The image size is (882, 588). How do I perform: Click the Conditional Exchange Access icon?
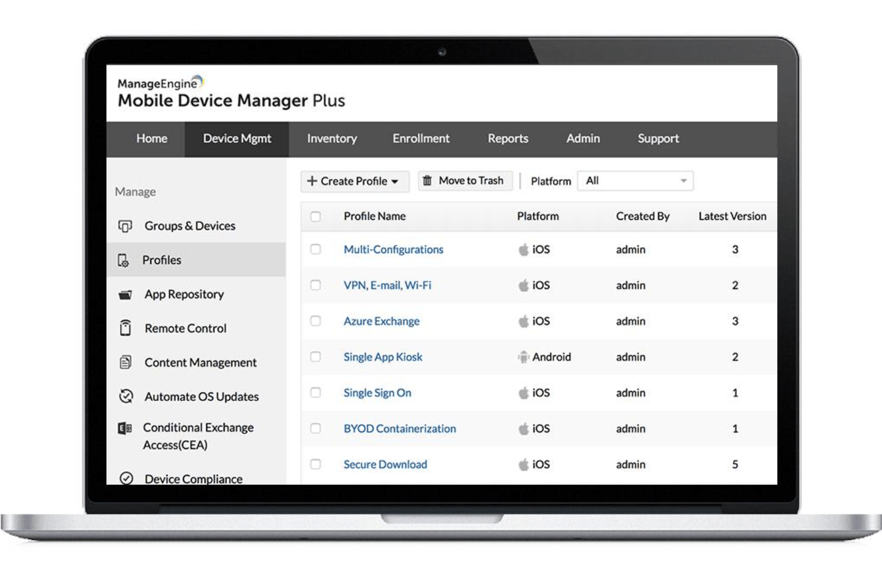(125, 428)
